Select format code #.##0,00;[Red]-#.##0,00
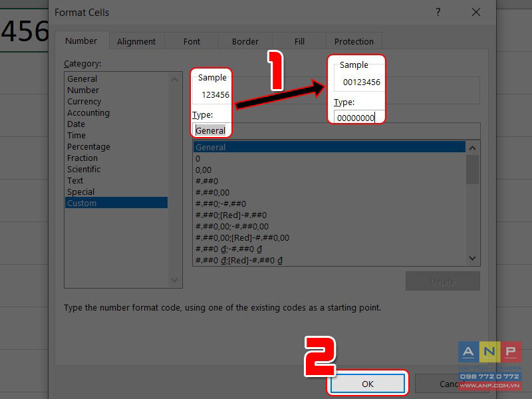This screenshot has height=399, width=532. [x=329, y=237]
